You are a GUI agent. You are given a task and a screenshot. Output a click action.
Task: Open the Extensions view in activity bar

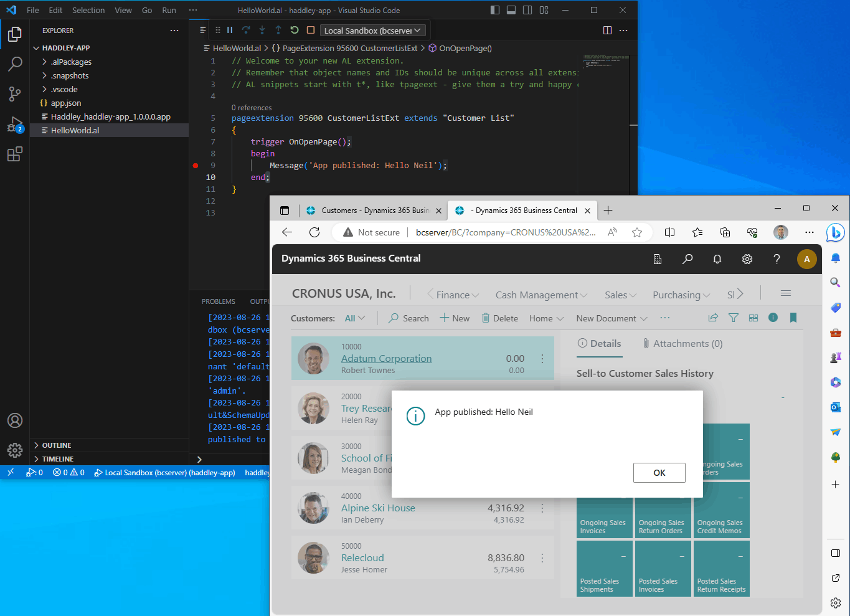[x=14, y=154]
